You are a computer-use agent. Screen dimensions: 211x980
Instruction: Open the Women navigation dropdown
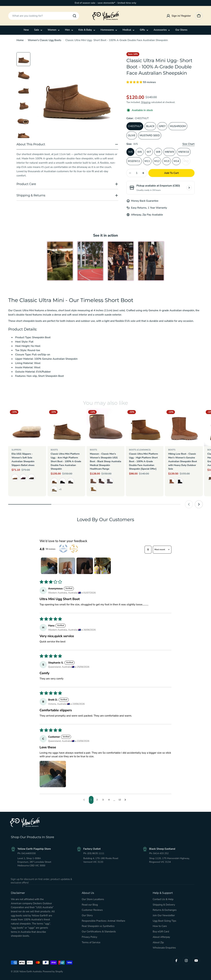54,30
